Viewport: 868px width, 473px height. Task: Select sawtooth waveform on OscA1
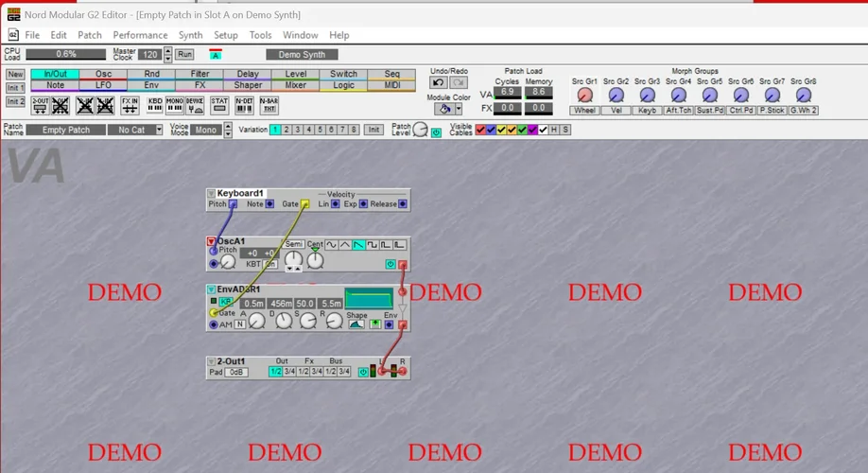pyautogui.click(x=358, y=245)
